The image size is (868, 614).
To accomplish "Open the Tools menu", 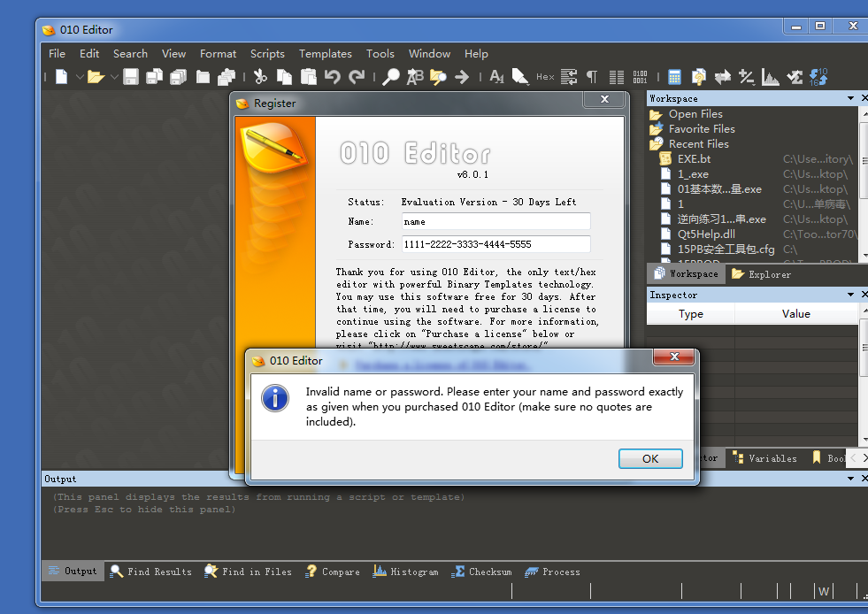I will [380, 54].
